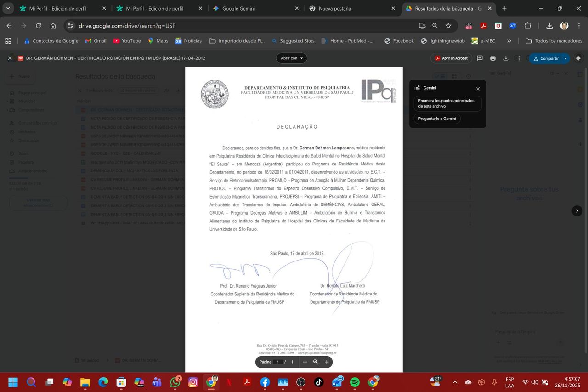
Task: Download the PDF file
Action: (506, 58)
